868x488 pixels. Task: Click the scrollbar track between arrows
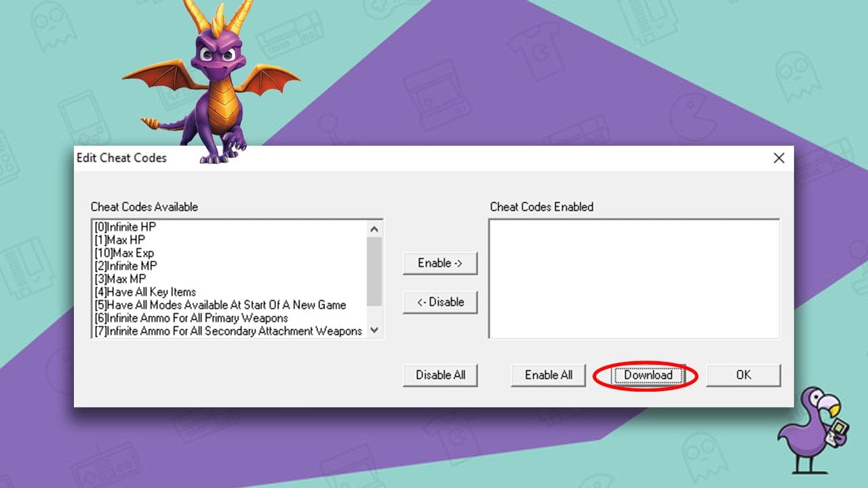tap(374, 279)
